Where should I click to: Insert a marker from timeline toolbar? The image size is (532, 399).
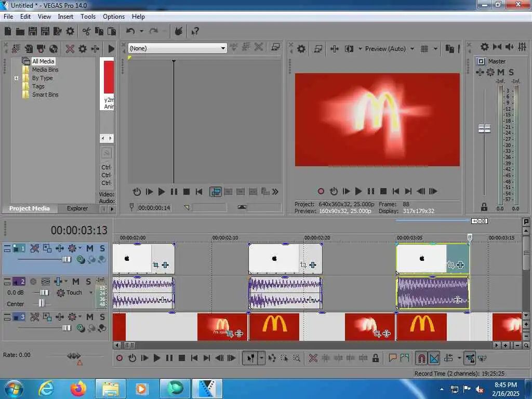[x=393, y=358]
